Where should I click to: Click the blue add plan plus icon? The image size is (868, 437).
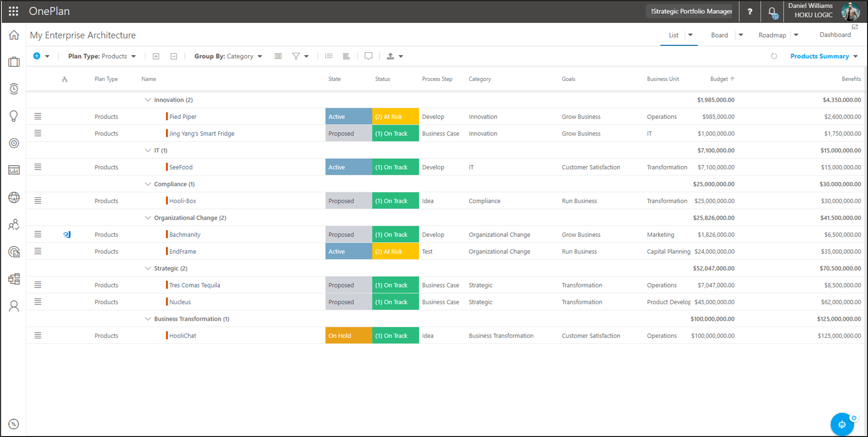coord(37,56)
